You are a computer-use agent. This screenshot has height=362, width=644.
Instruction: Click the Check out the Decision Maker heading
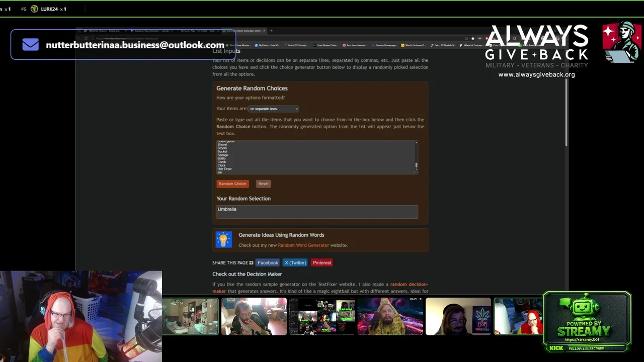(247, 274)
